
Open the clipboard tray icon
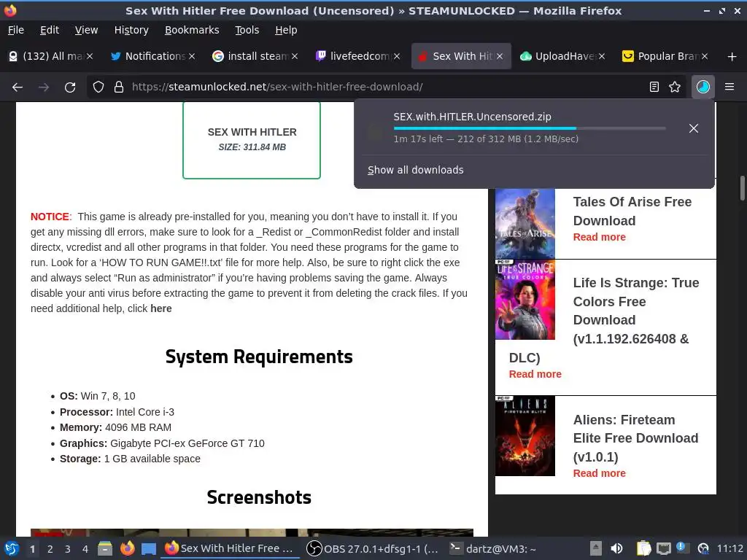pyautogui.click(x=643, y=549)
